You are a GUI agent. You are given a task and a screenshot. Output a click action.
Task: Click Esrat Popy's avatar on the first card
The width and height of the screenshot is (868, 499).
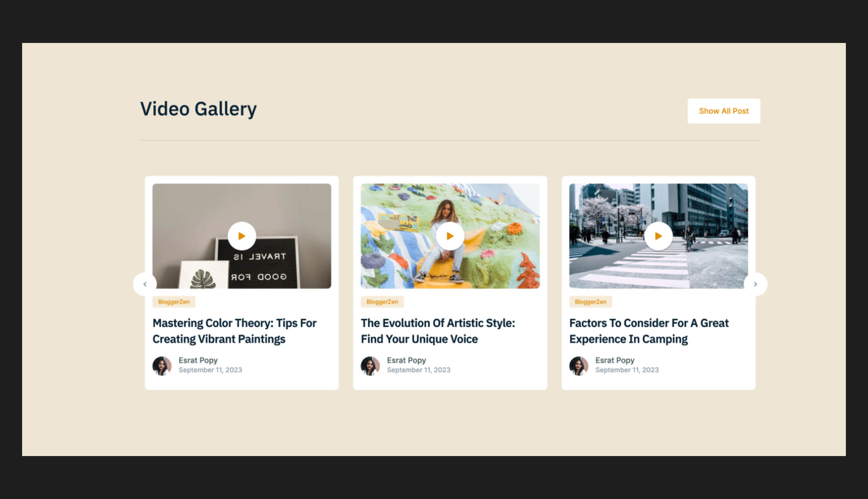(x=161, y=365)
